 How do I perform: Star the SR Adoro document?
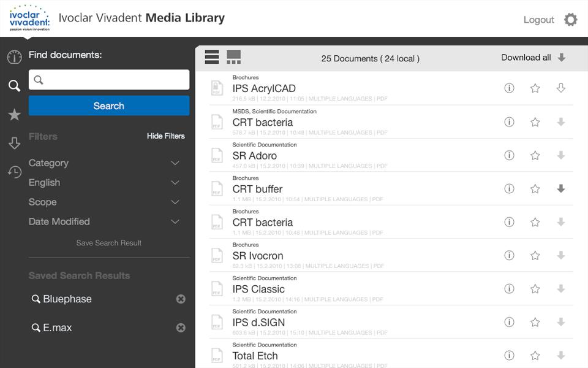point(535,155)
